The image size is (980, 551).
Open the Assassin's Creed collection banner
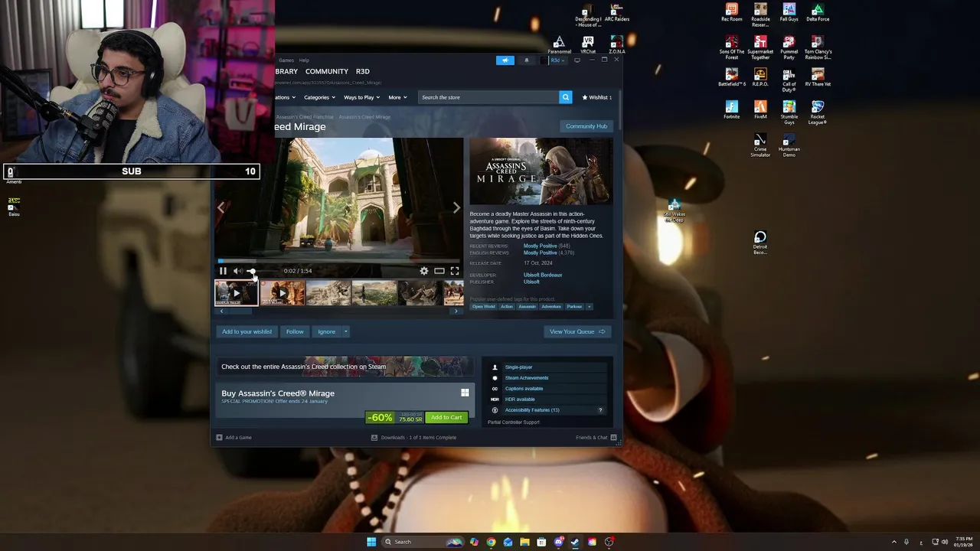click(345, 366)
